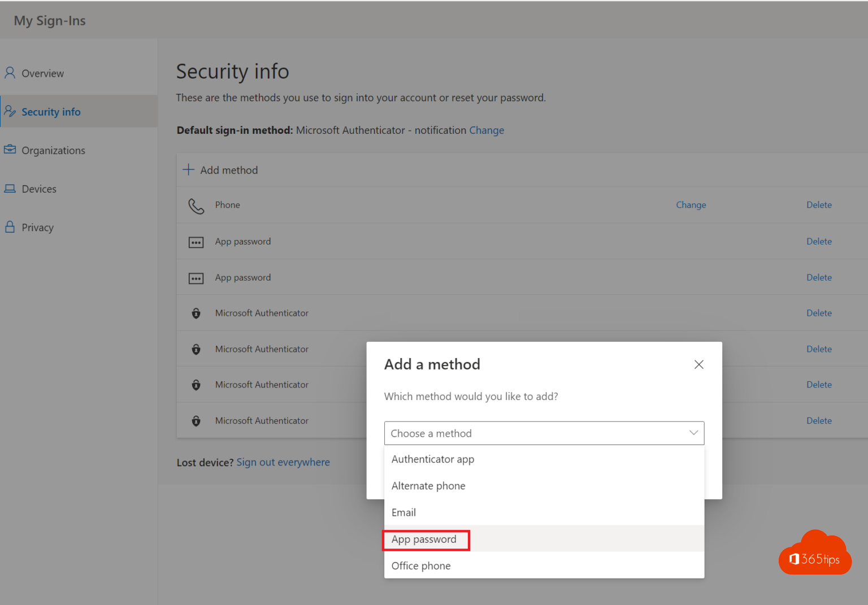The width and height of the screenshot is (868, 605).
Task: Click Sign out everywhere
Action: [283, 462]
